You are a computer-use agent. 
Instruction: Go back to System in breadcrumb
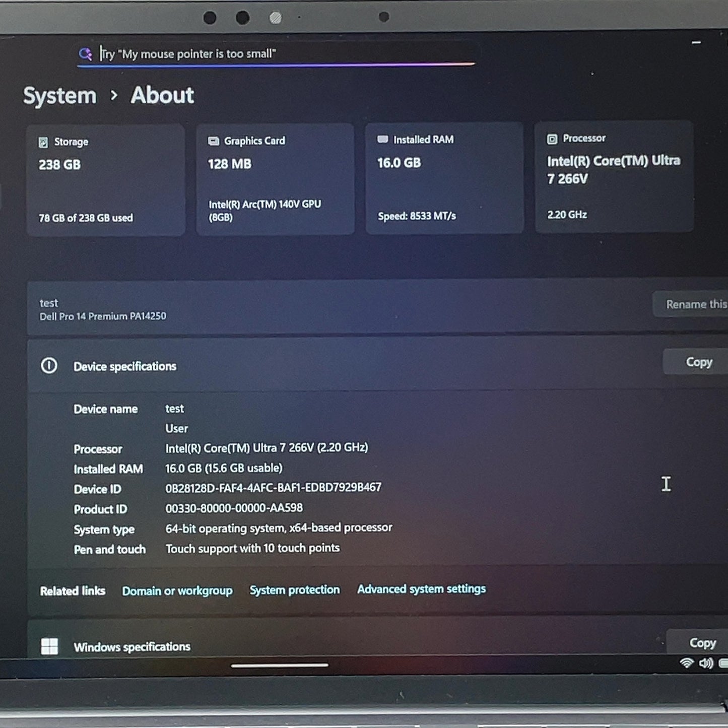(x=59, y=96)
